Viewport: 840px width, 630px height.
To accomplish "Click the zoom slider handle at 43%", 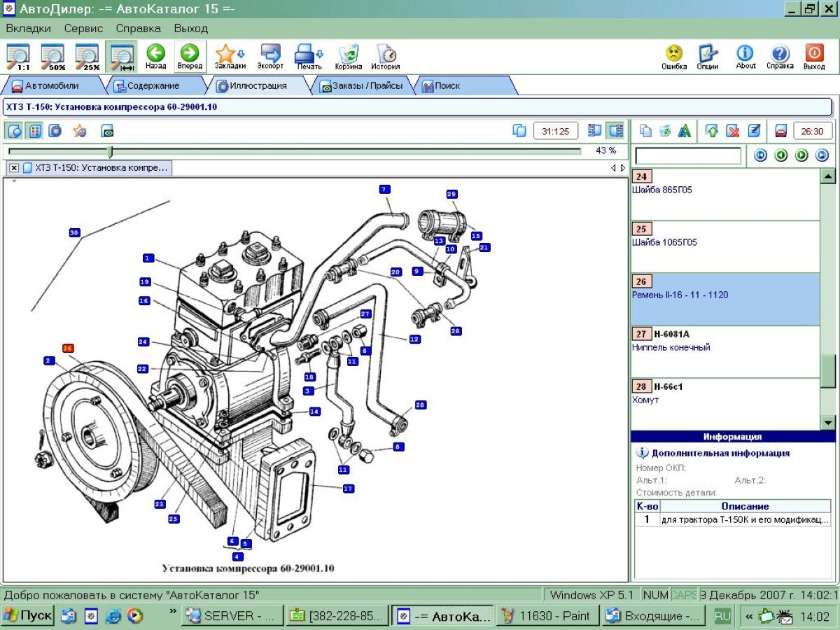I will click(109, 151).
